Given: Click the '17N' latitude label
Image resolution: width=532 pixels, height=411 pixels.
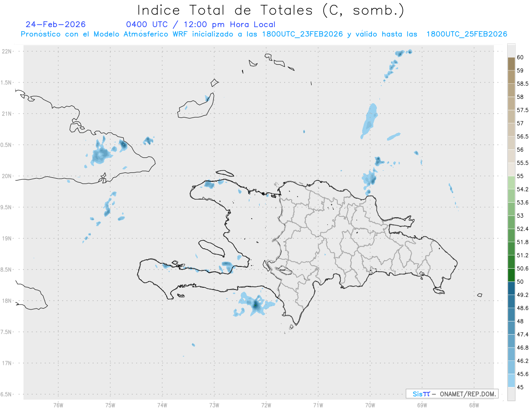Looking at the screenshot, I should click(x=7, y=363).
